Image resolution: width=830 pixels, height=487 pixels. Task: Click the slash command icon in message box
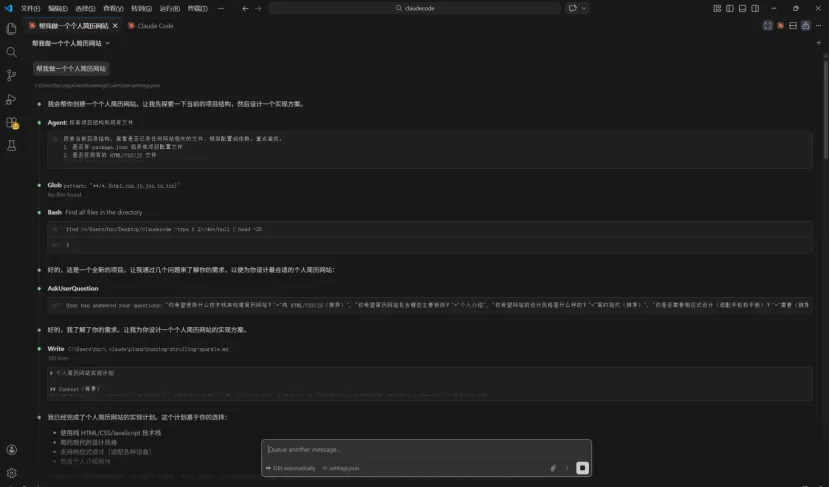point(566,468)
